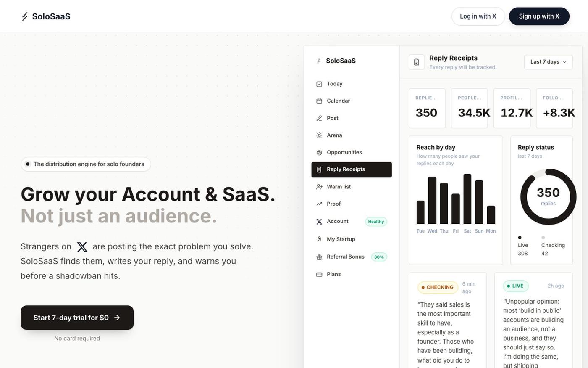
Task: Click the LIVE status badge
Action: point(516,286)
